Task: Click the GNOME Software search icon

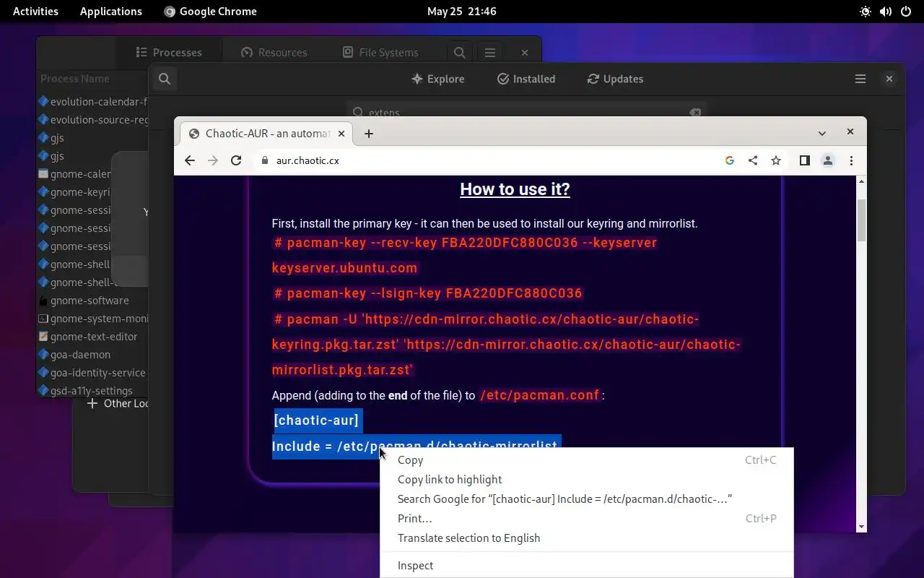Action: pyautogui.click(x=165, y=79)
